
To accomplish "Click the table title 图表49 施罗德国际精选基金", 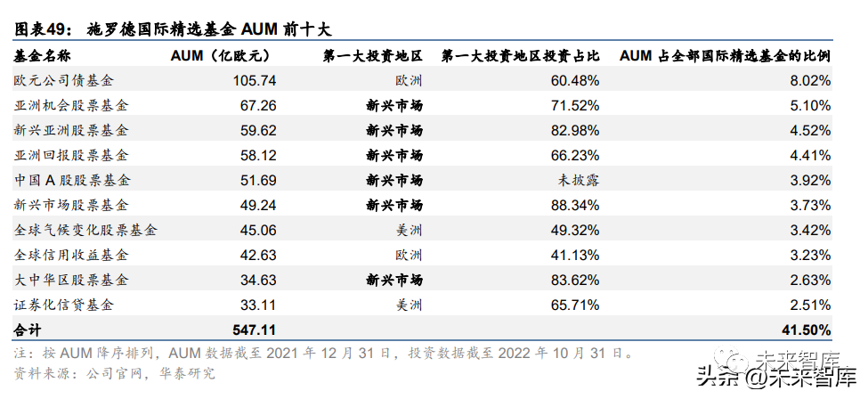I will click(172, 28).
